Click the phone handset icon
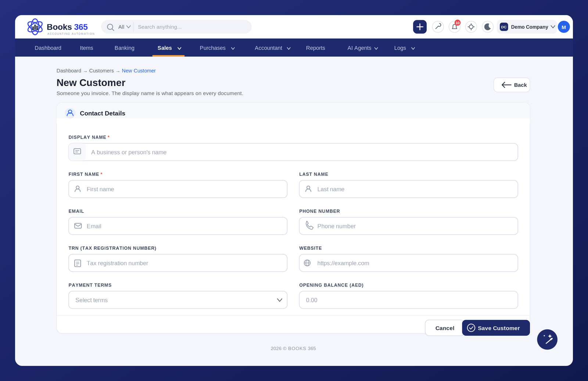 pos(309,225)
